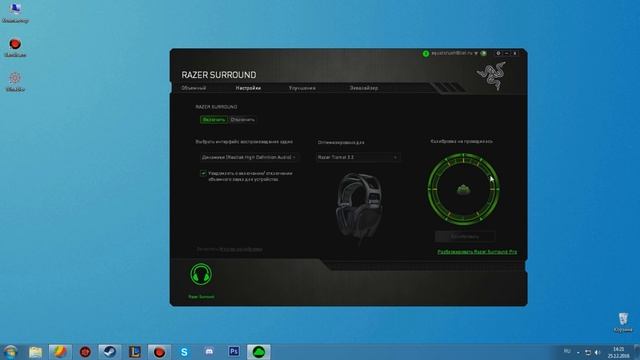Image resolution: width=640 pixels, height=360 pixels.
Task: Open the colorful orange app in taskbar
Action: pyautogui.click(x=60, y=352)
